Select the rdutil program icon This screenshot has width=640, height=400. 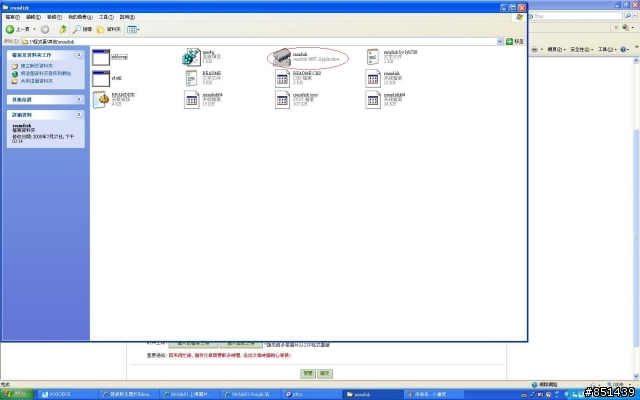(x=101, y=78)
